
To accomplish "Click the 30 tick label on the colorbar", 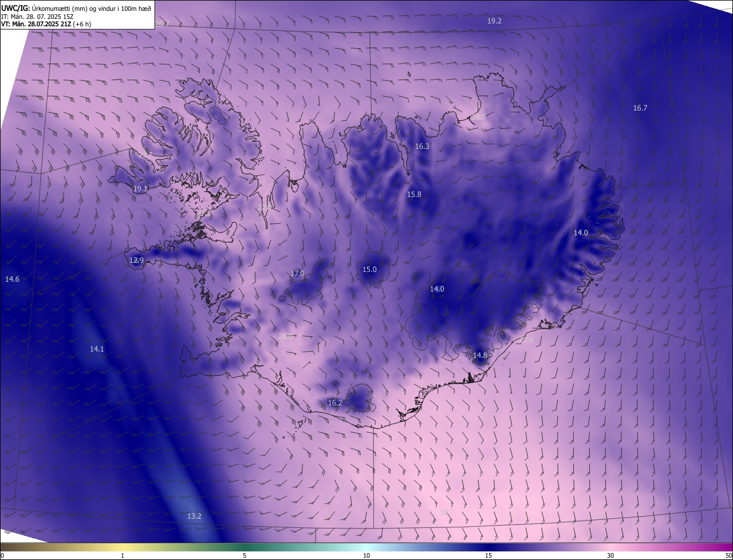I will pos(610,555).
